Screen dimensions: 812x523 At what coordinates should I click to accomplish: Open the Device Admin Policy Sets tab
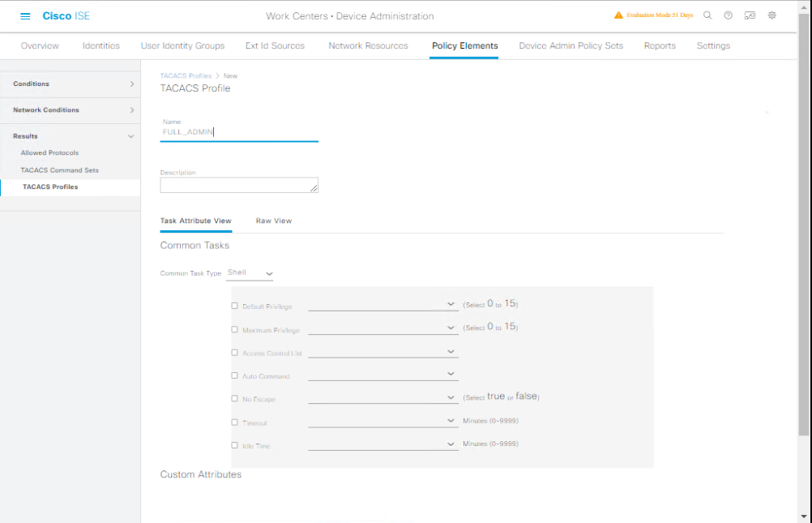(571, 45)
